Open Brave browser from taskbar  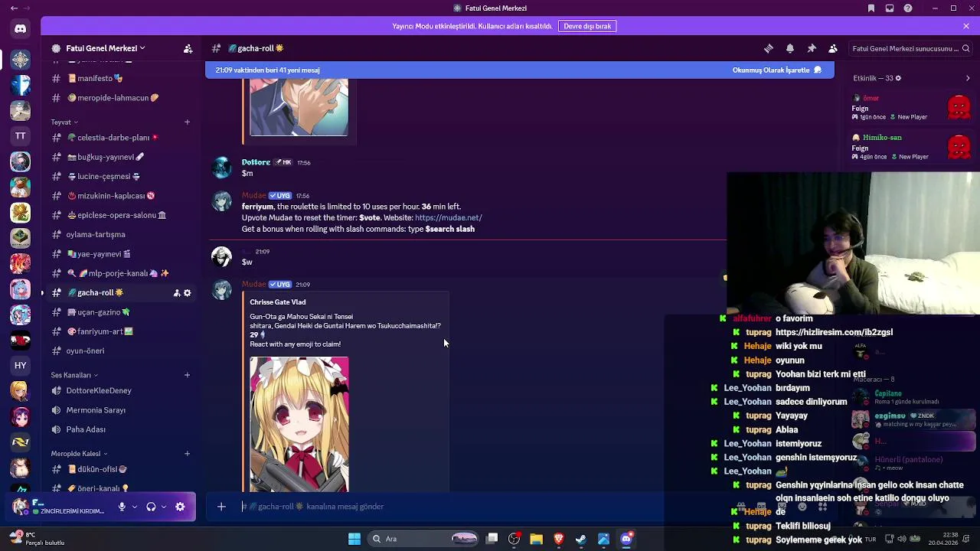point(559,539)
